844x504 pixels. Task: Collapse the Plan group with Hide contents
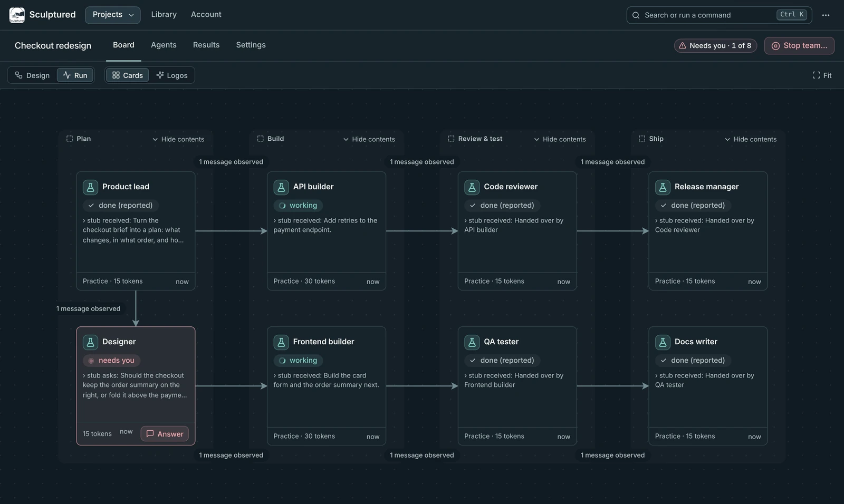pyautogui.click(x=178, y=139)
